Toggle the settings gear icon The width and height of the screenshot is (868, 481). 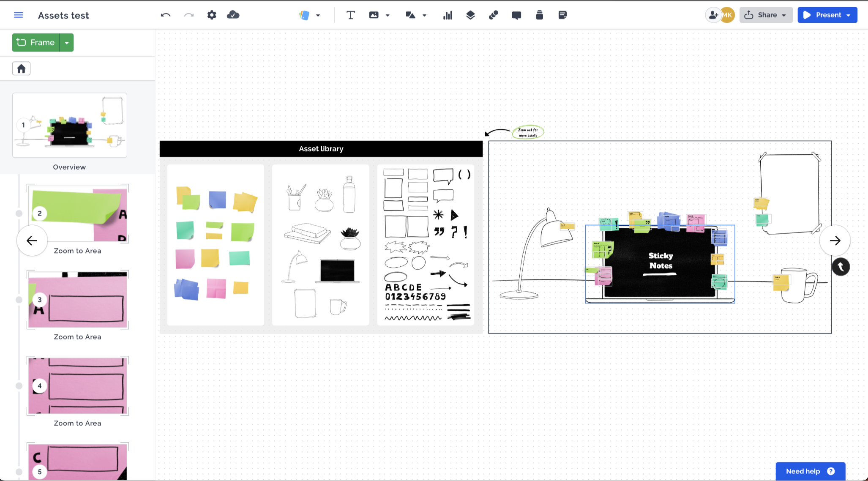[211, 15]
